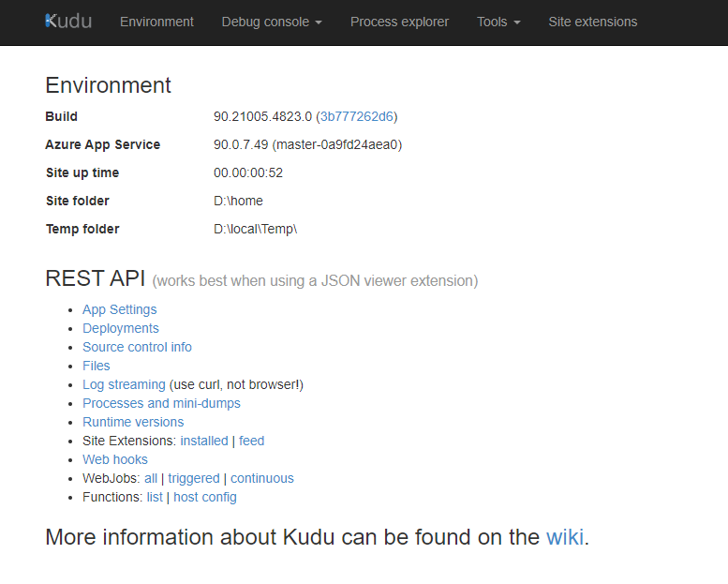Viewport: 728px width, 584px height.
Task: Select temp folder path D:\local\Temp\
Action: tap(256, 229)
